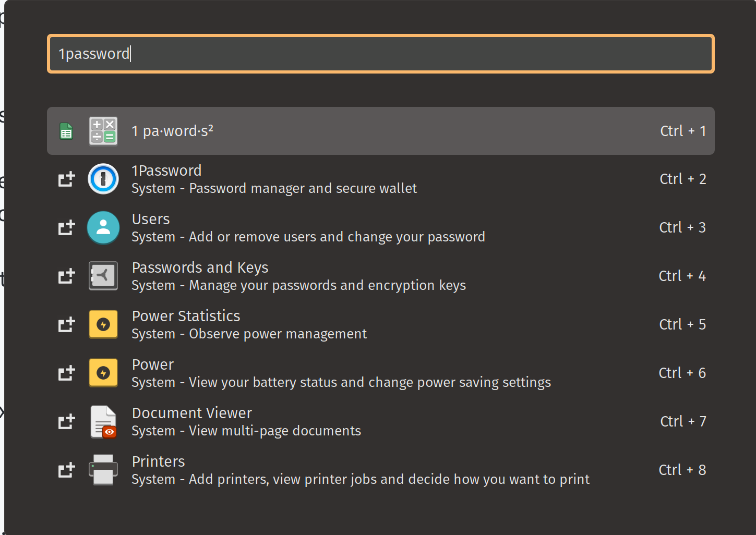Image resolution: width=756 pixels, height=535 pixels.
Task: Open the 1Password app icon
Action: click(103, 179)
